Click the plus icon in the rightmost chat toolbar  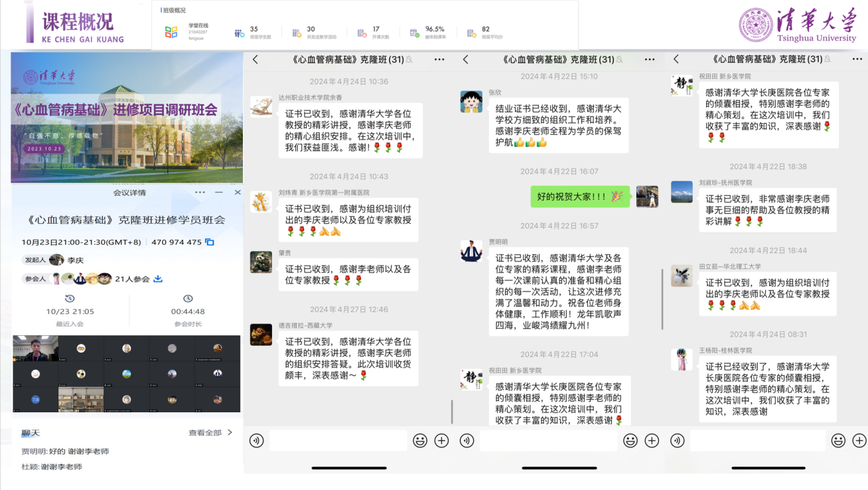[859, 440]
